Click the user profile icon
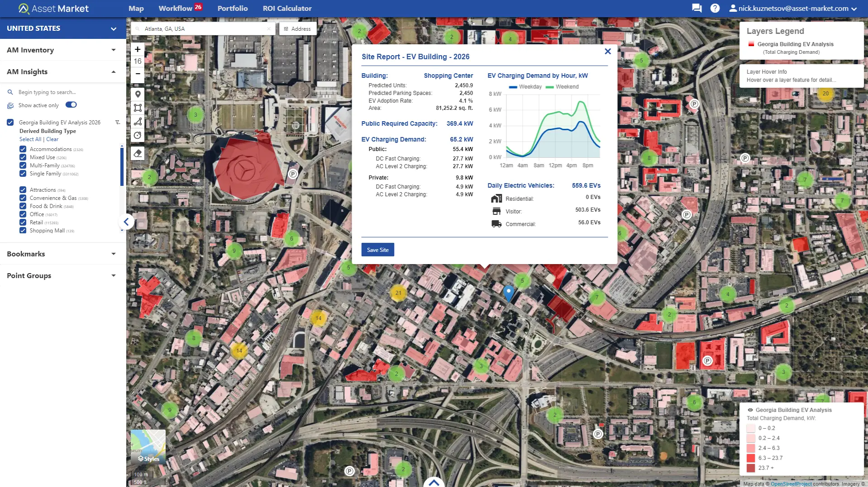Viewport: 868px width, 487px height. (x=733, y=8)
